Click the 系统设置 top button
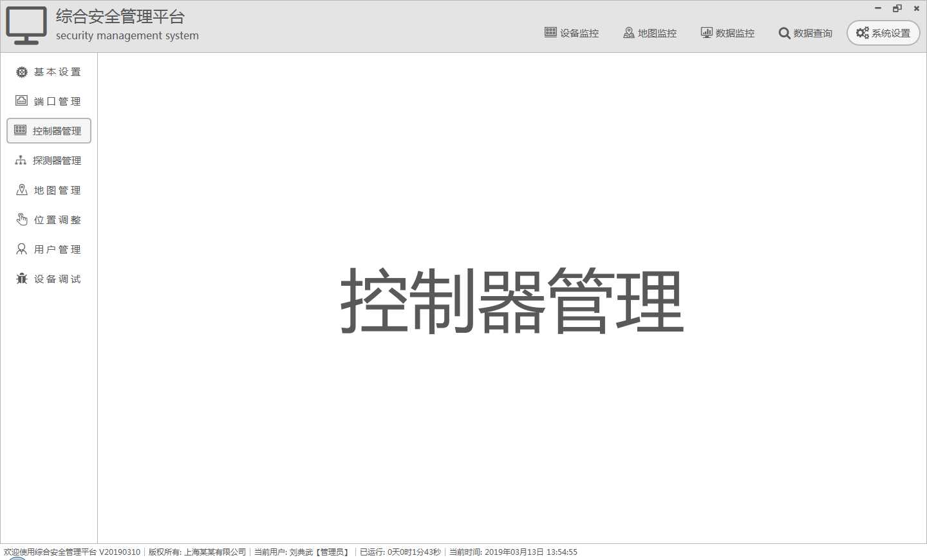This screenshot has width=927, height=560. point(883,33)
